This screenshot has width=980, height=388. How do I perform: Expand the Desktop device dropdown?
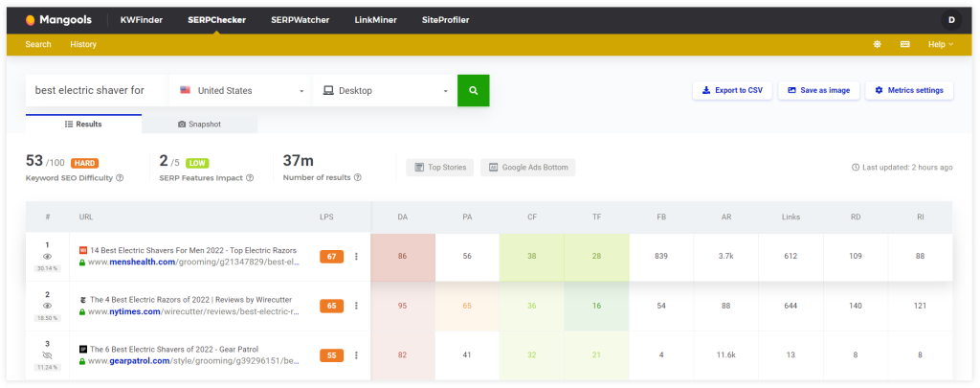[x=385, y=90]
